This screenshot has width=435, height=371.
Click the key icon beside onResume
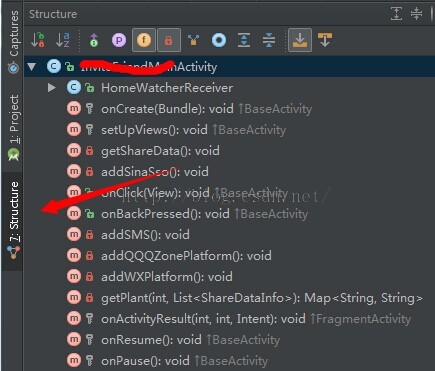point(89,340)
